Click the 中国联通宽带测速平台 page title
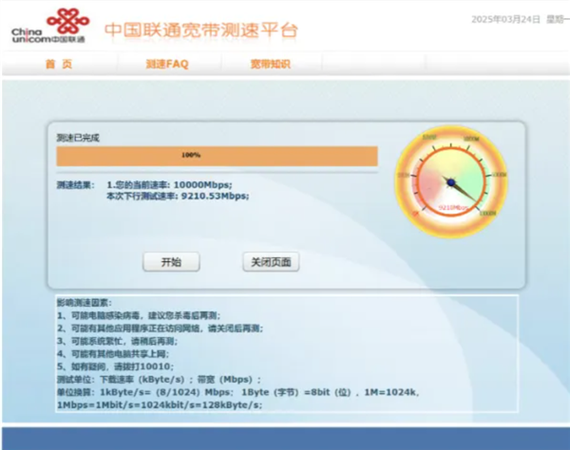Screen dimensions: 570x450 (201, 30)
